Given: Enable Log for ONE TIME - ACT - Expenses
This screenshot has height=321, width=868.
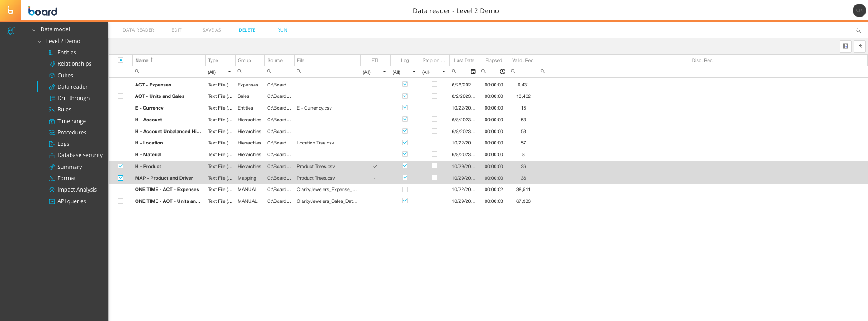Looking at the screenshot, I should pos(405,189).
